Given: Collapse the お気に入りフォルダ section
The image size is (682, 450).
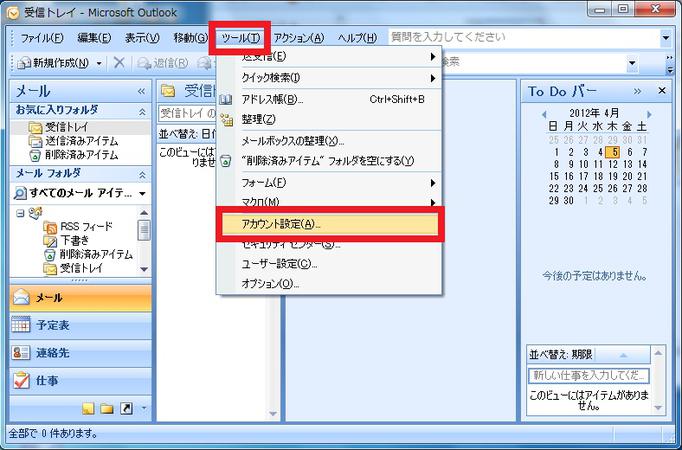Looking at the screenshot, I should coord(142,112).
